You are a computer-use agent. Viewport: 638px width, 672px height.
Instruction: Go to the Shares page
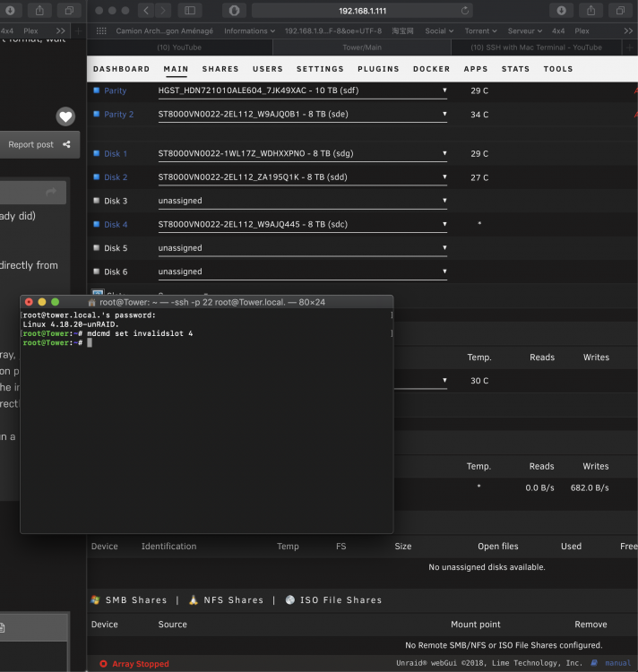[220, 69]
